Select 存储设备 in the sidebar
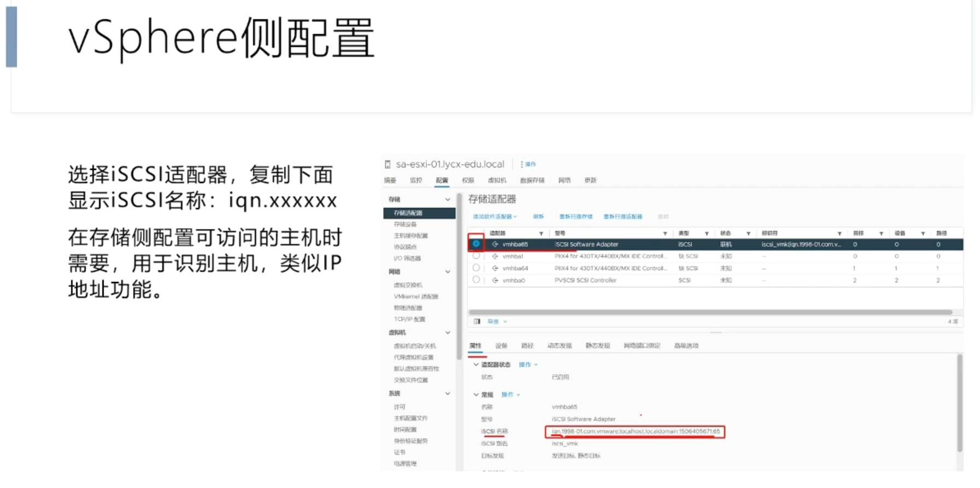 point(405,224)
